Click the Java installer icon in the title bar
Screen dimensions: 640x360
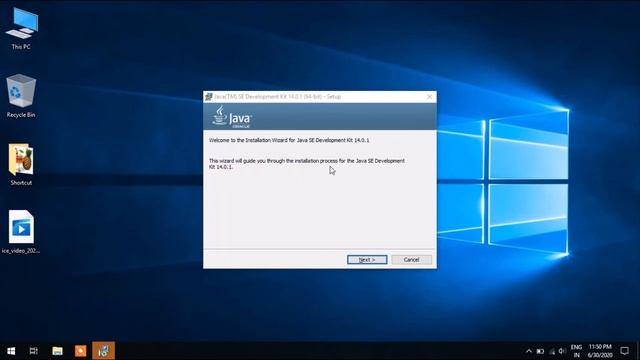pyautogui.click(x=209, y=97)
